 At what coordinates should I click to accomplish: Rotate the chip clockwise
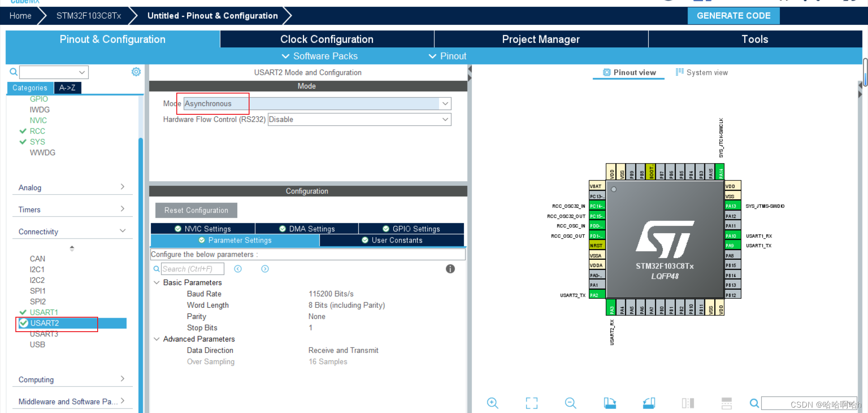coord(609,403)
